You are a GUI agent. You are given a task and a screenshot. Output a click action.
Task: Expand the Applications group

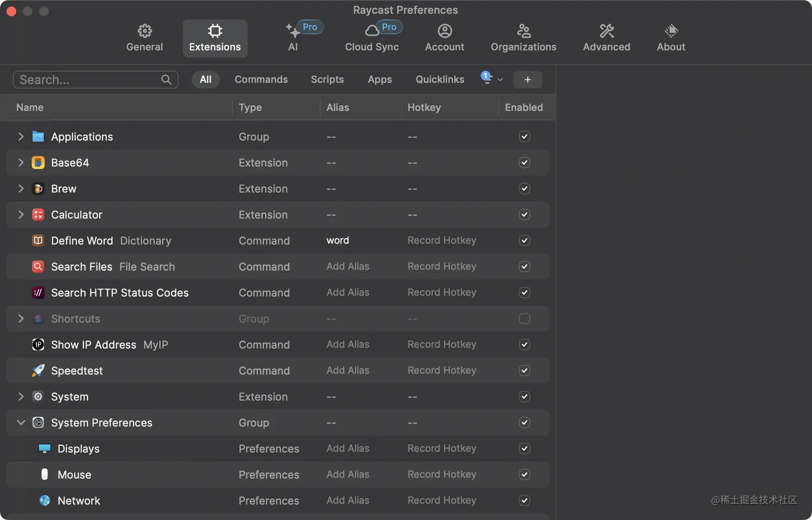pos(21,136)
